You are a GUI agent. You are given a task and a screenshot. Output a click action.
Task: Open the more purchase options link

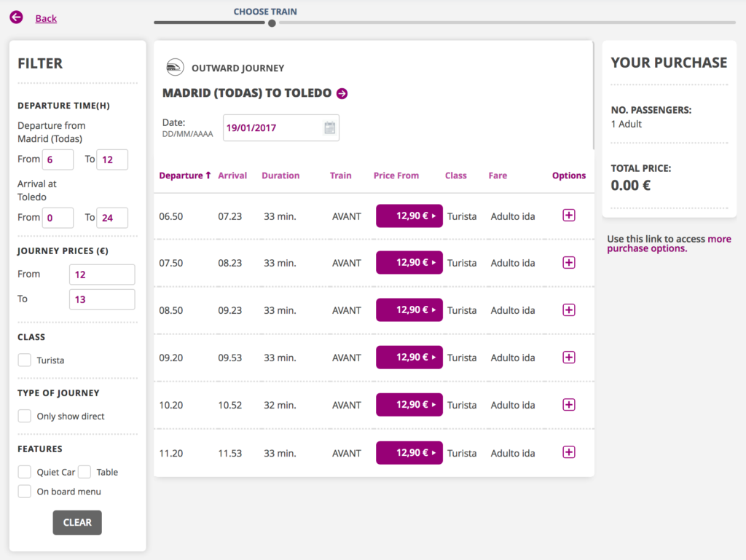(x=669, y=243)
